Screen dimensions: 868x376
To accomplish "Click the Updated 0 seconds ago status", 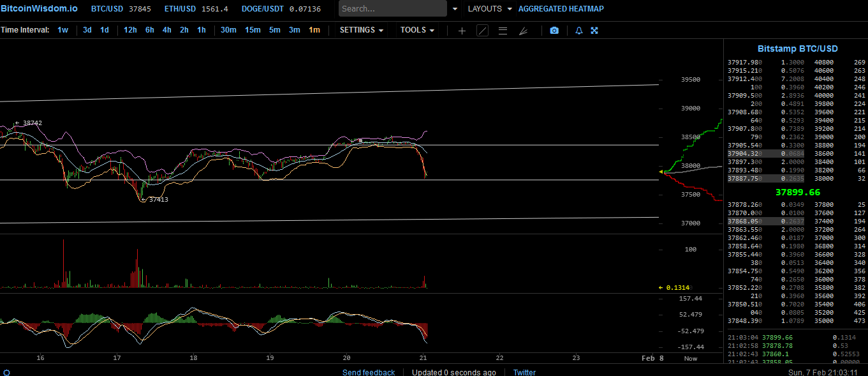I will (454, 372).
